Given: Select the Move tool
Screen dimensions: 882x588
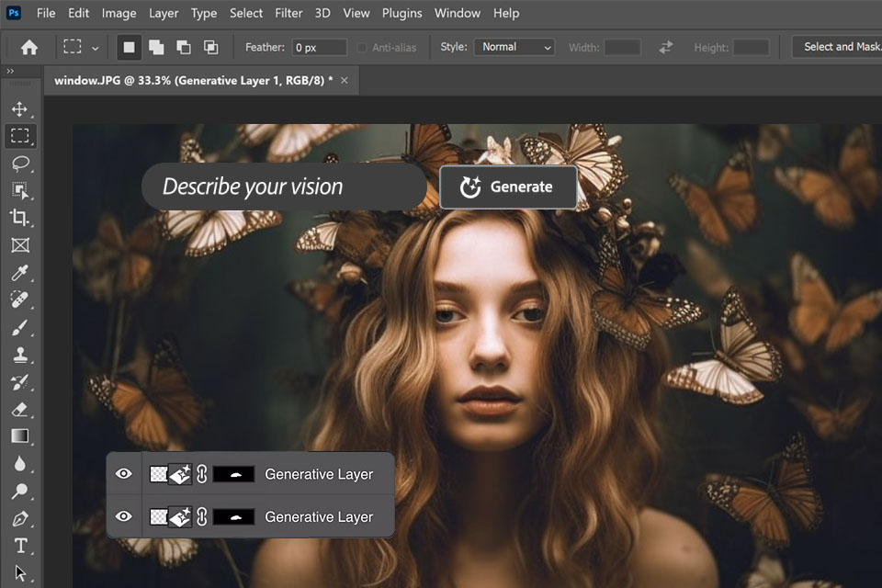Looking at the screenshot, I should pos(19,108).
